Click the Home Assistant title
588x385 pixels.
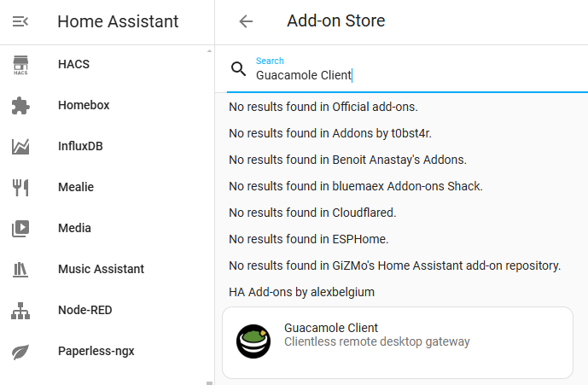pos(118,21)
